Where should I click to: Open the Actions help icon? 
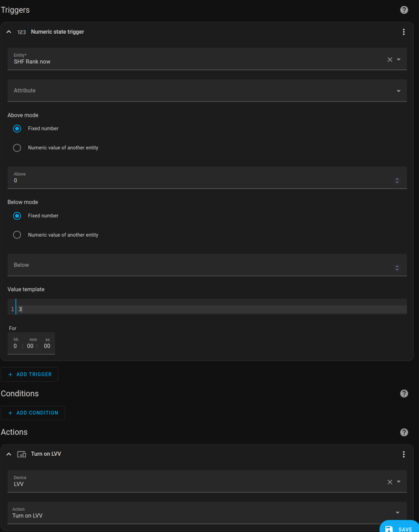click(x=403, y=432)
